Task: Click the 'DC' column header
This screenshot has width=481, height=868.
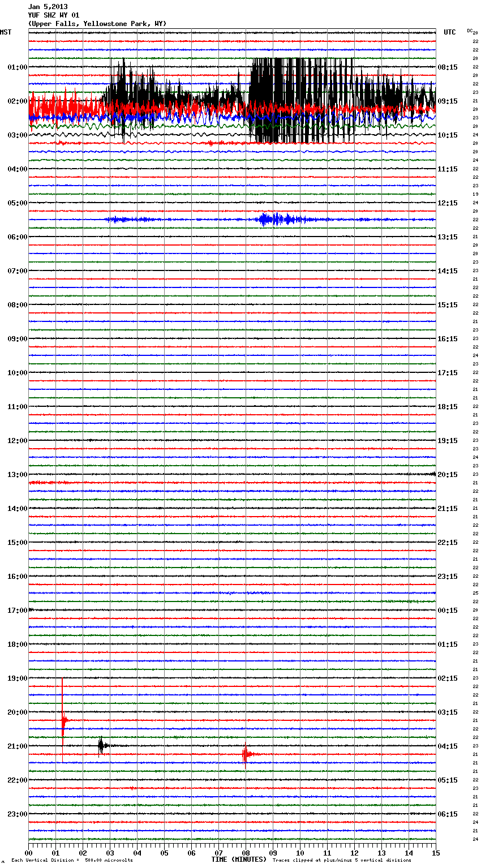Action: (470, 31)
